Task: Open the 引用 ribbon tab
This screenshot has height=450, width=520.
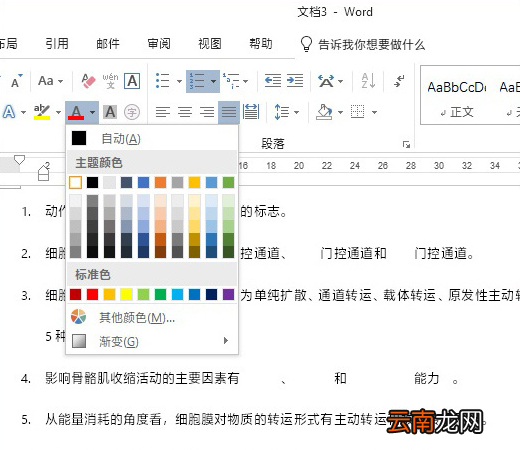Action: [57, 44]
